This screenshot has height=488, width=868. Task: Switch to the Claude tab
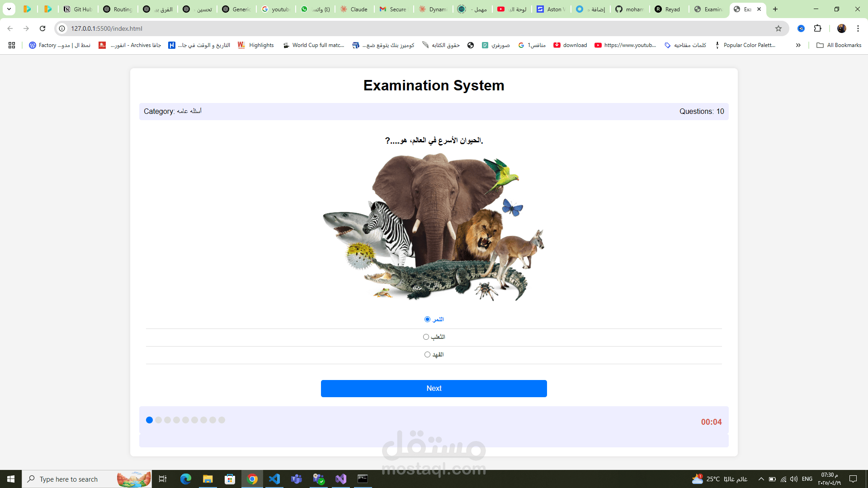[355, 9]
